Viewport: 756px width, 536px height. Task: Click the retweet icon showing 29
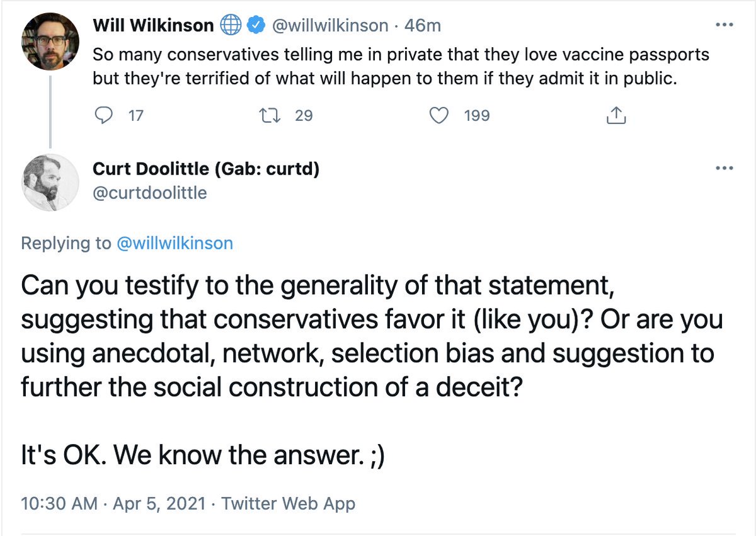[271, 115]
